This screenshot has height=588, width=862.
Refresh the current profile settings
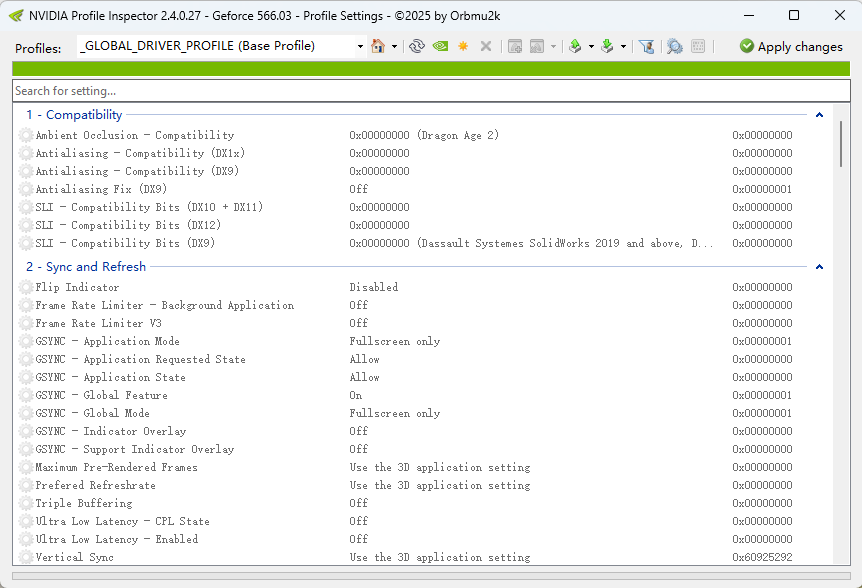tap(417, 46)
